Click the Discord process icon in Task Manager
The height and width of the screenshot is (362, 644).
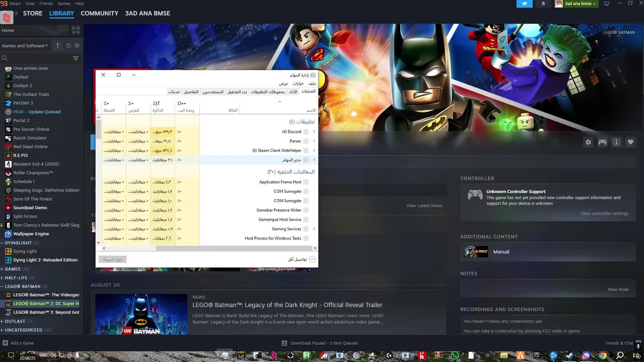(x=306, y=132)
